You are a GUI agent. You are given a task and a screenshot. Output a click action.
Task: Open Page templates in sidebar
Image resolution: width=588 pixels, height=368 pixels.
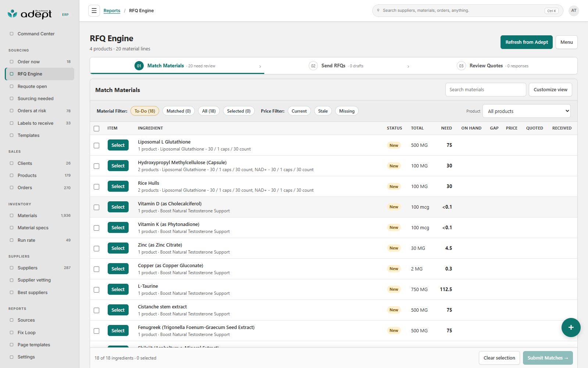(x=40, y=345)
